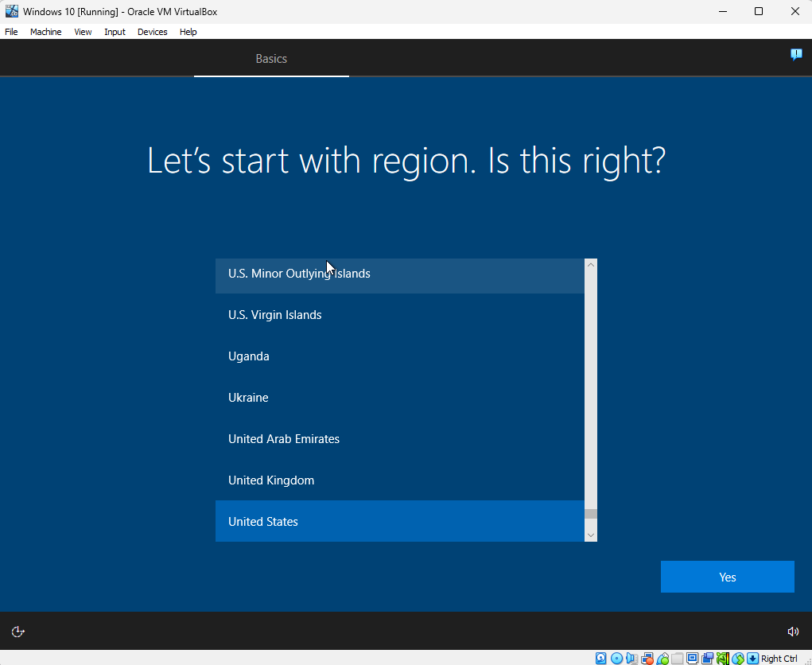Open the USB devices status icon
812x665 pixels.
[662, 659]
